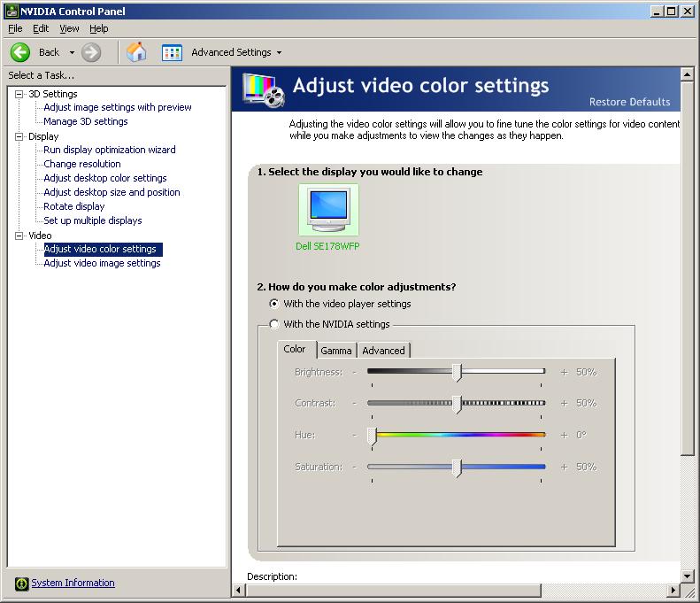The image size is (700, 603).
Task: Open 'Set up multiple displays' task
Action: click(x=92, y=220)
